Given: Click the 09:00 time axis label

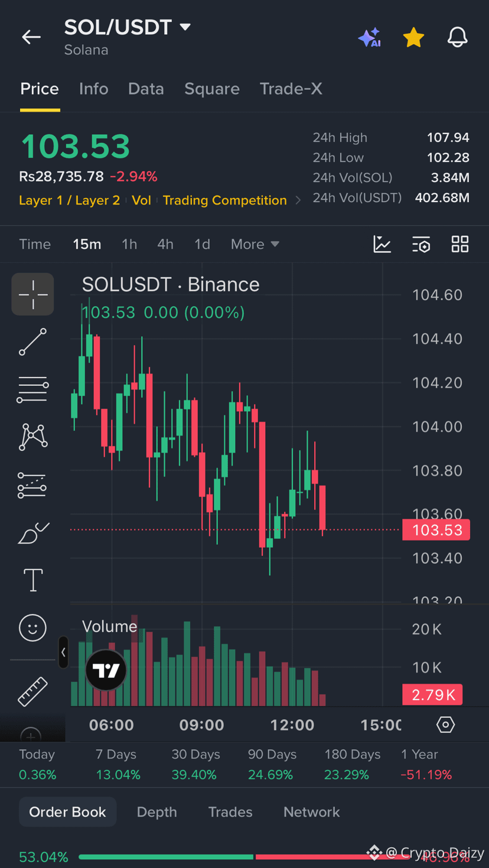Looking at the screenshot, I should pyautogui.click(x=202, y=725).
